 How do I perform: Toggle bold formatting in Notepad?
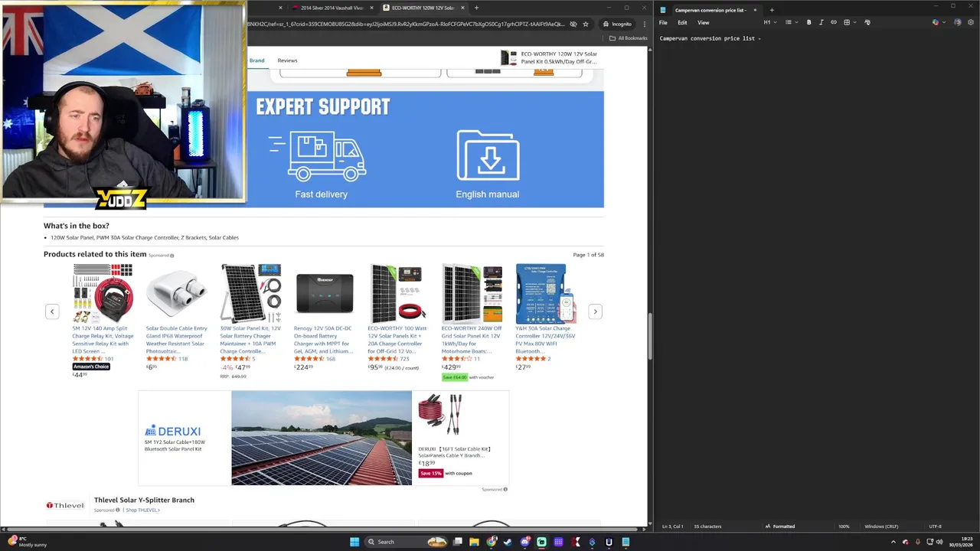coord(808,22)
